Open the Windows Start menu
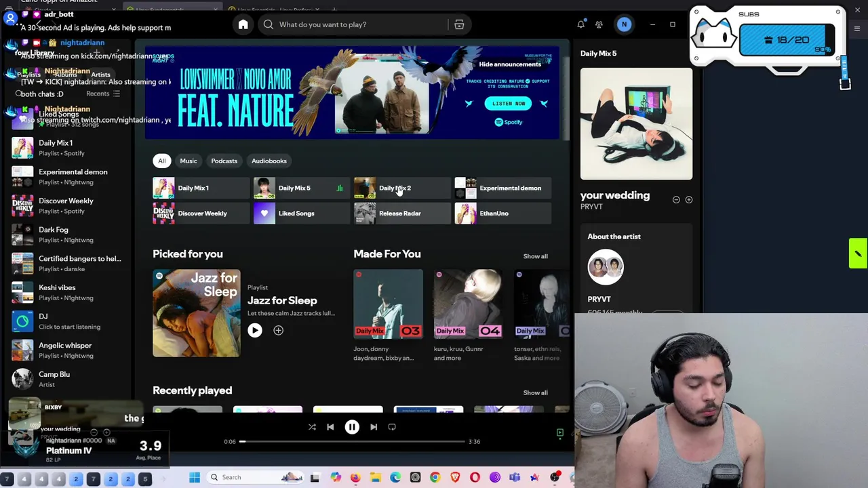This screenshot has height=488, width=868. point(195,477)
